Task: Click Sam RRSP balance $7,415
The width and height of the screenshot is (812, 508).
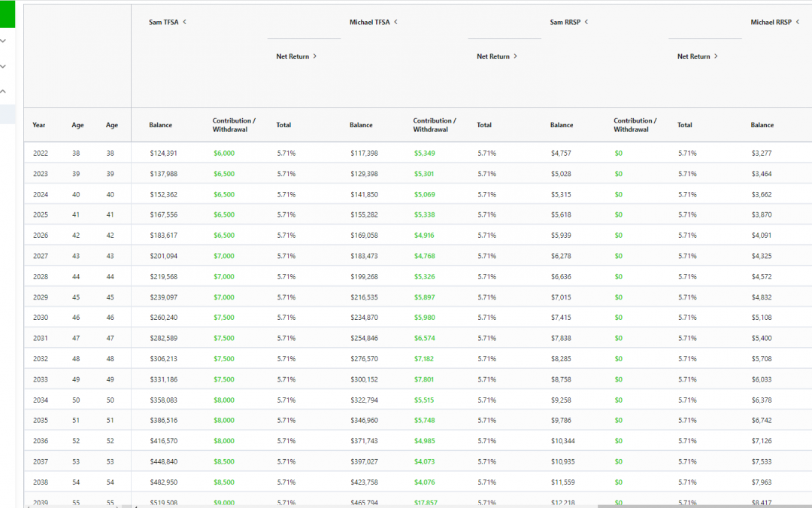Action: pyautogui.click(x=562, y=318)
